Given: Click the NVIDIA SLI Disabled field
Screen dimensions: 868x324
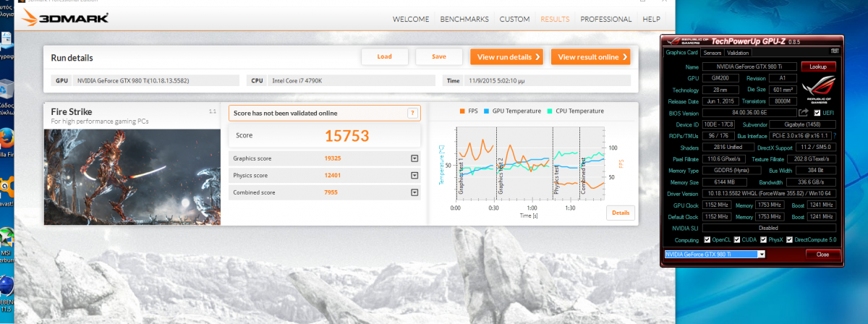Looking at the screenshot, I should [770, 228].
